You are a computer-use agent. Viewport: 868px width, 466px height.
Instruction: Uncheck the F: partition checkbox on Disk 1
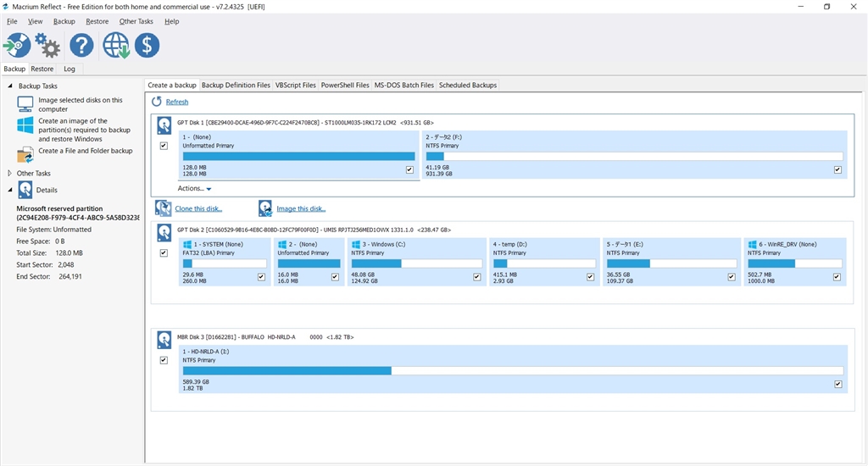click(837, 170)
